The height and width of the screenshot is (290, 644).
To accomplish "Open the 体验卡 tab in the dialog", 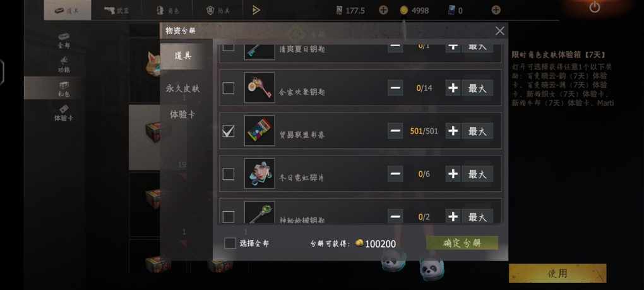I will (x=182, y=114).
